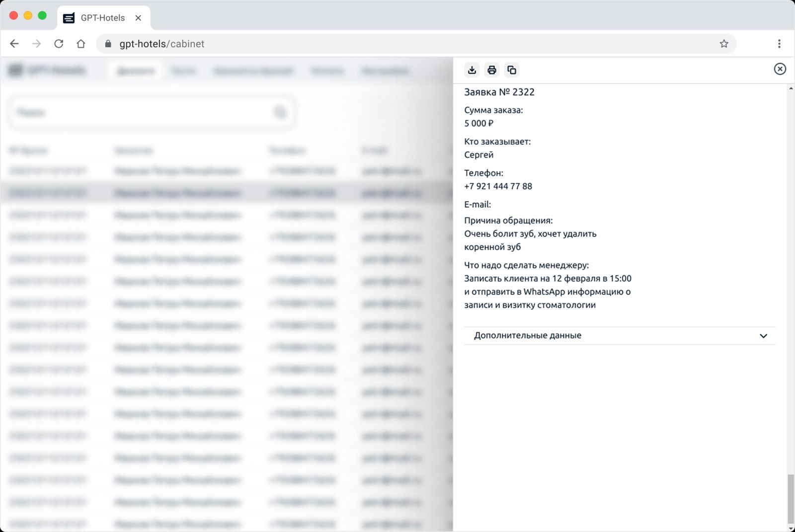The height and width of the screenshot is (532, 795).
Task: Copy request details with the copy icon
Action: coord(511,70)
